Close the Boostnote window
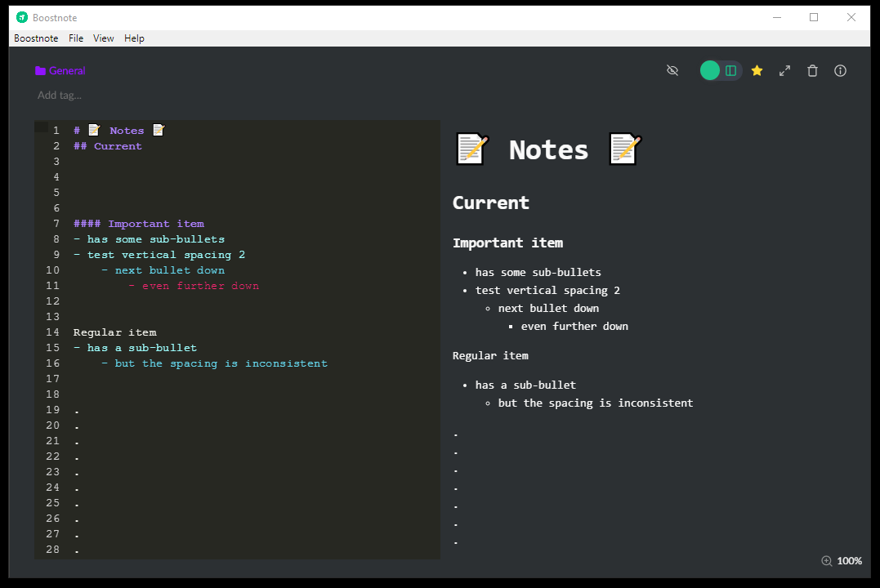 coord(851,17)
